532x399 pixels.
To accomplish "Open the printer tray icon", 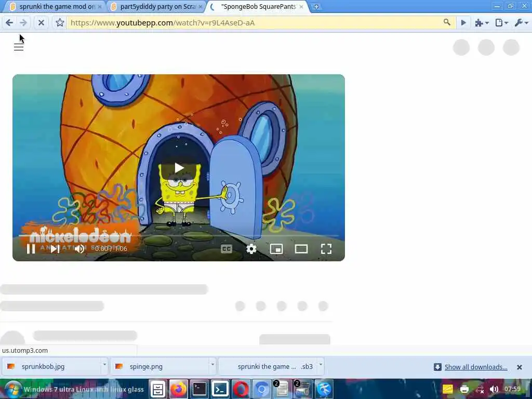I will (464, 389).
